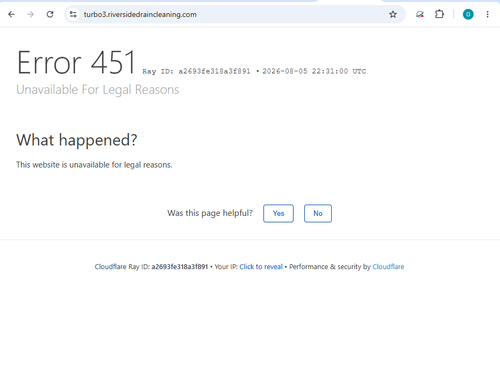The image size is (500, 385).
Task: Click the 'Was this page helpful?' text
Action: [x=210, y=213]
